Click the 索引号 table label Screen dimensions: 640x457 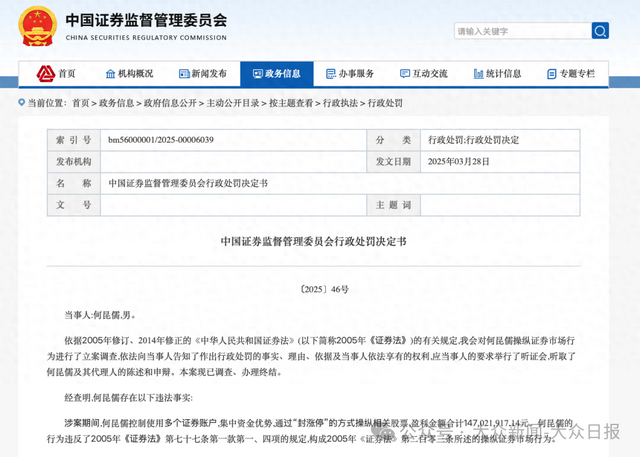tap(73, 140)
